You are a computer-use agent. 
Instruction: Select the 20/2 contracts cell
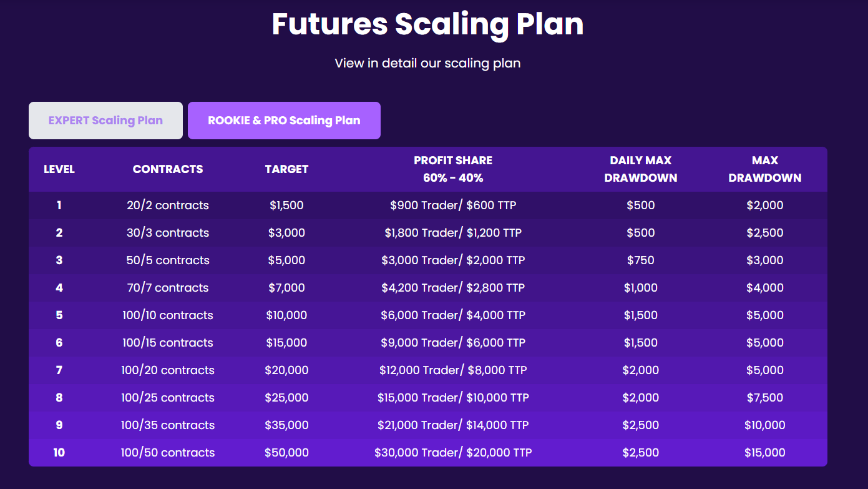pyautogui.click(x=168, y=205)
